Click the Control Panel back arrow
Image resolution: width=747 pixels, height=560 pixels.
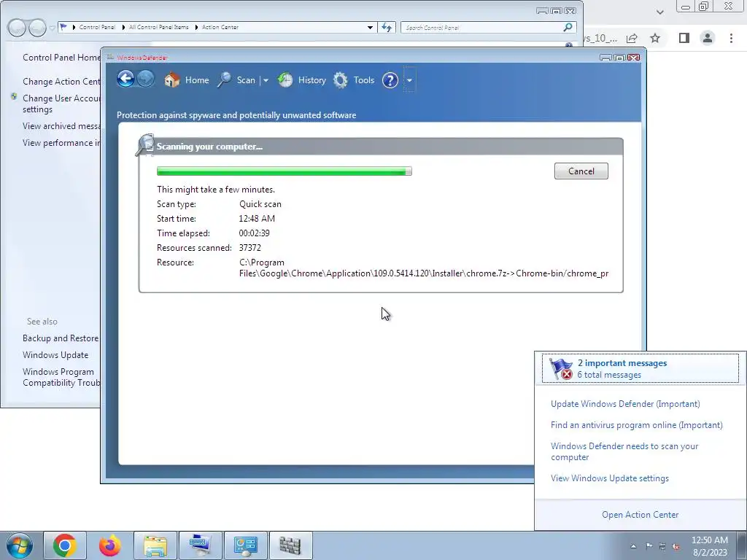(x=17, y=28)
